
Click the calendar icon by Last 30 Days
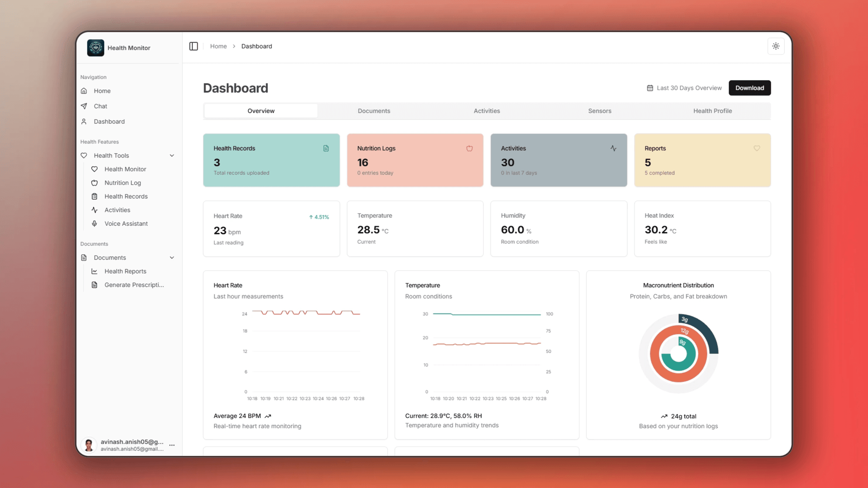coord(650,88)
